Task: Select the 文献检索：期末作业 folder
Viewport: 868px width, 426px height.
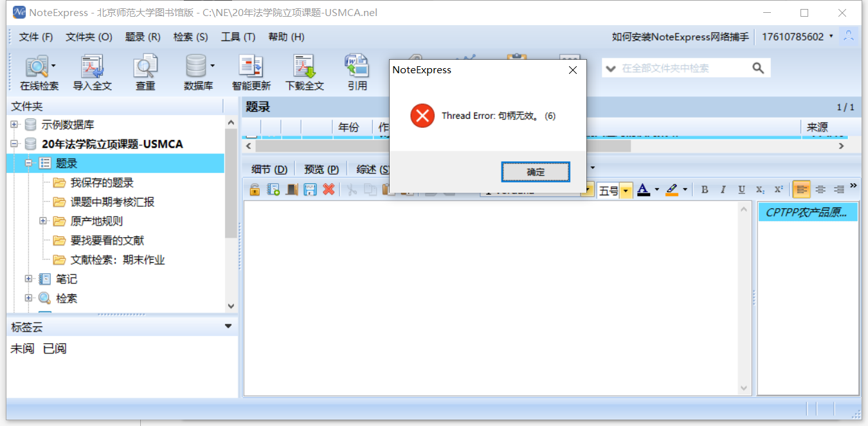Action: [117, 260]
